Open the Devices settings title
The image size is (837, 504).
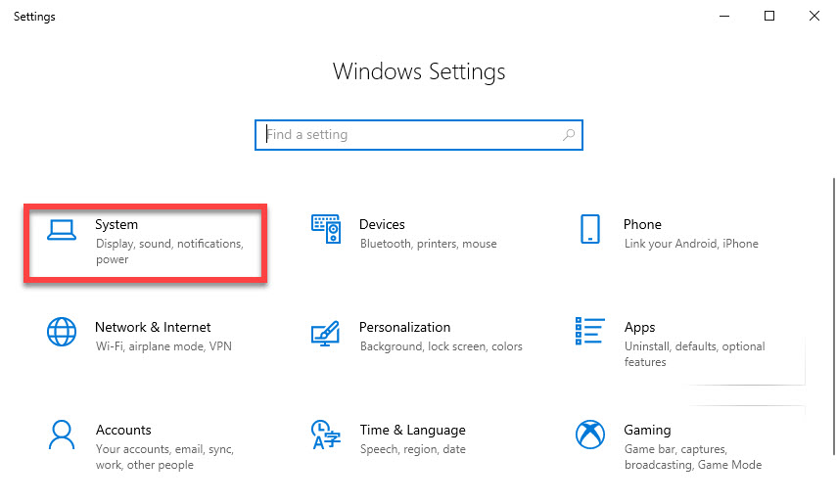point(382,224)
